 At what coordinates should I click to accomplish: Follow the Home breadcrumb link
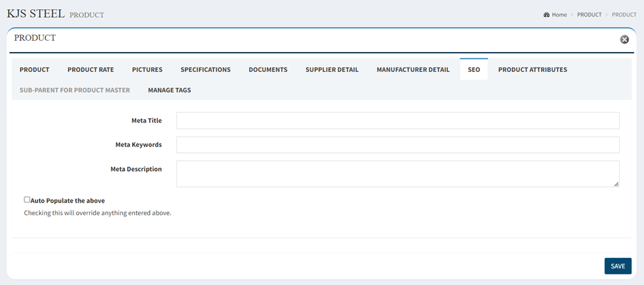559,15
